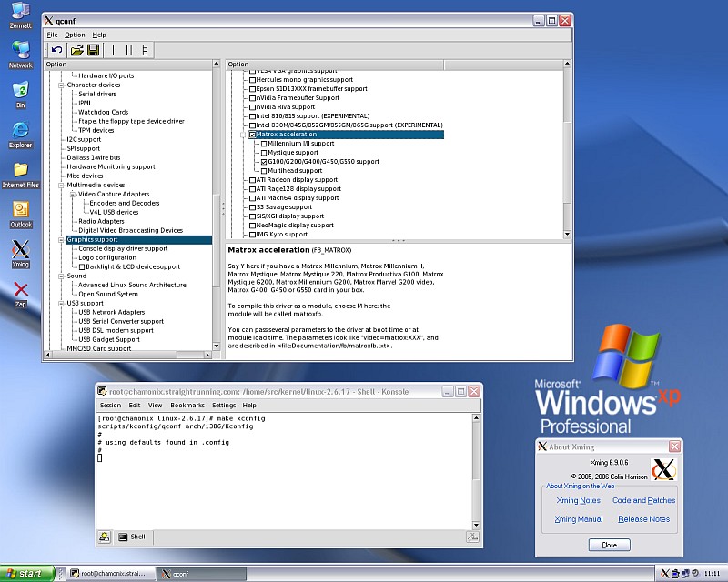Switch to qconf taskbar window button
728x582 pixels.
200,574
